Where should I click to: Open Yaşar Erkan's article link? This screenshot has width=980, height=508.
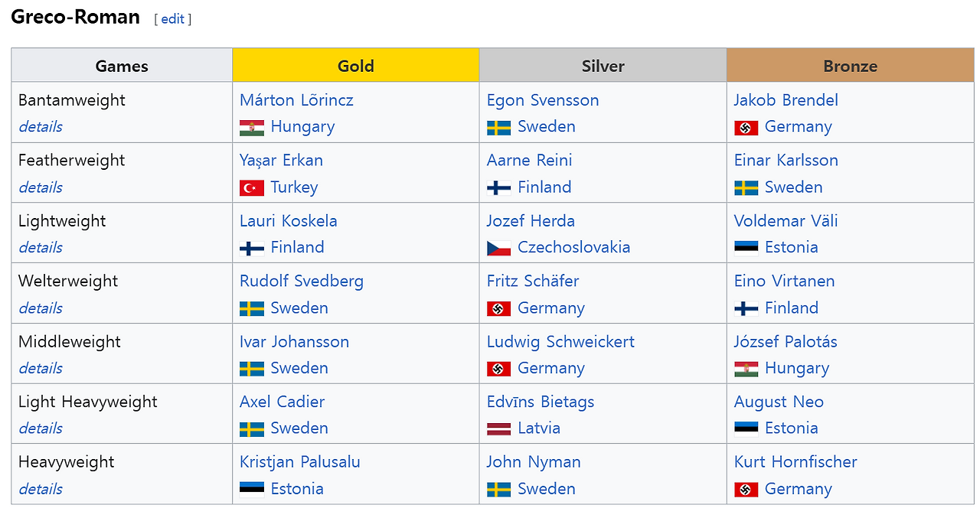pos(281,161)
